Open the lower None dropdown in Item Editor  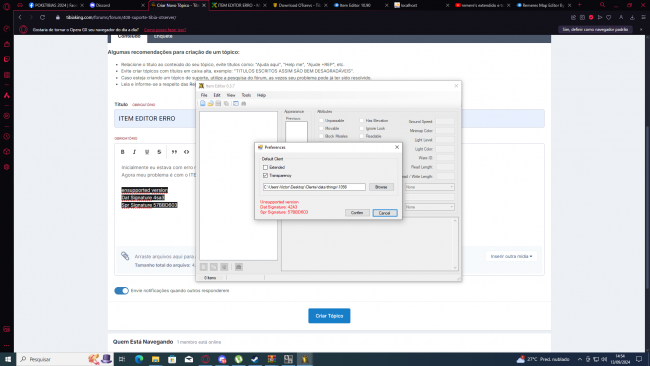(429, 207)
